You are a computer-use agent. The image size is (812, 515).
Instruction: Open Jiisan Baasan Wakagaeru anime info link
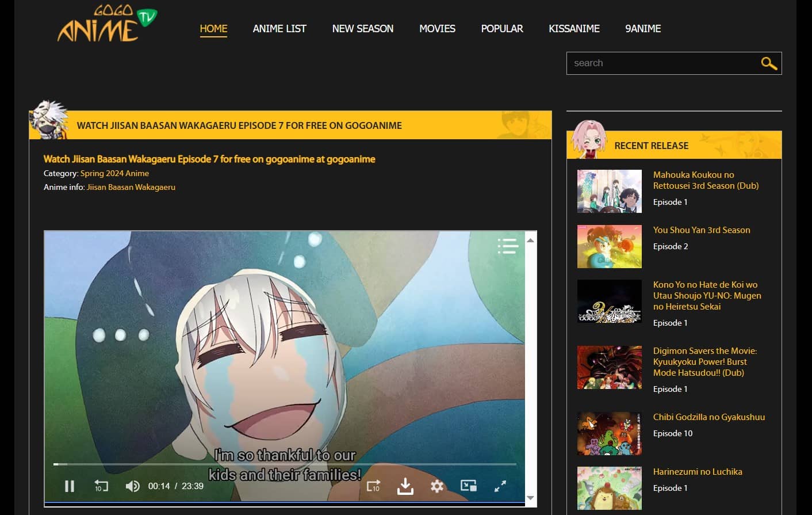tap(131, 187)
